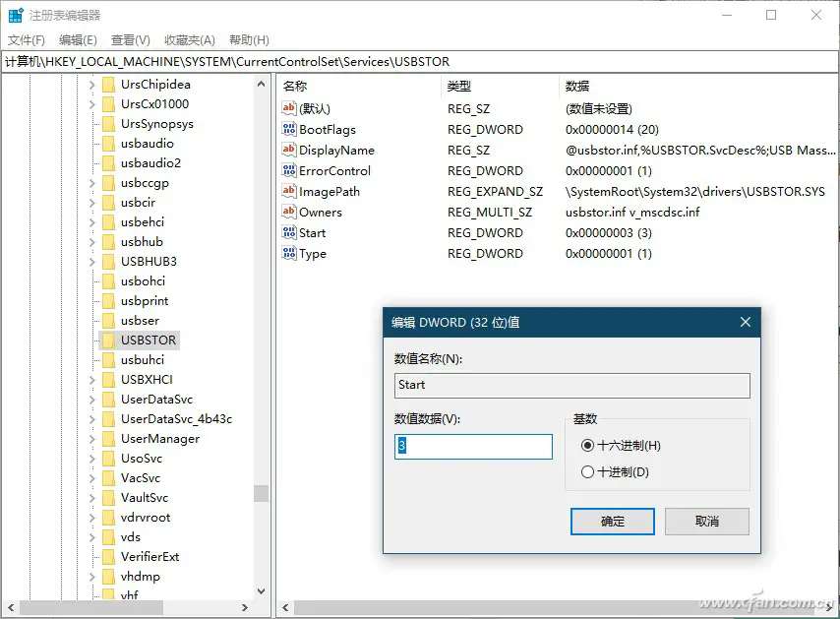Open the 查看(V) menu
Image resolution: width=840 pixels, height=619 pixels.
tap(130, 40)
